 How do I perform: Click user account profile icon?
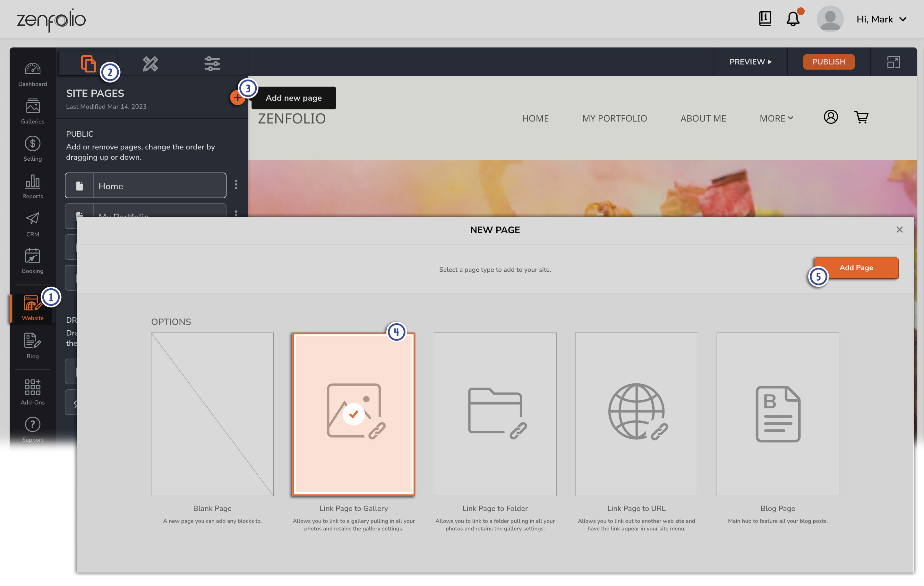point(830,19)
